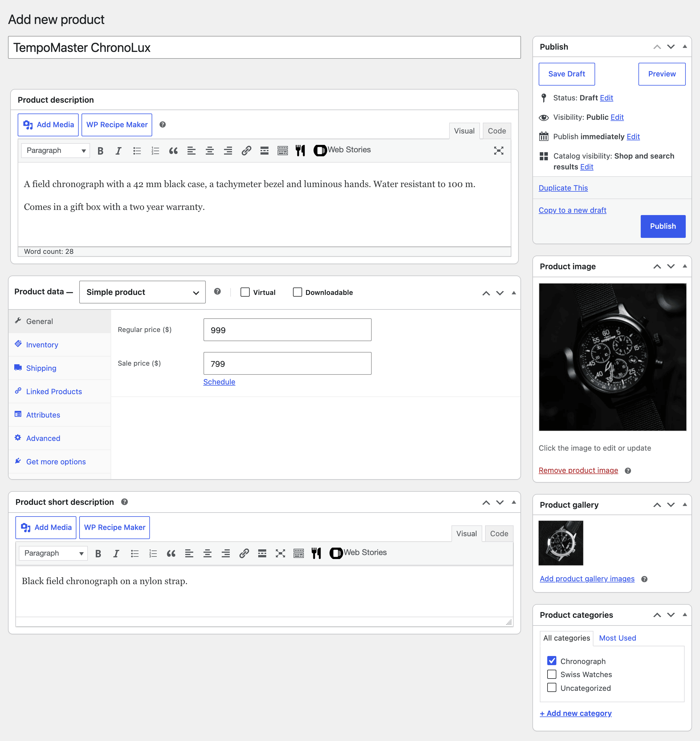Click the main product image of watch
This screenshot has width=700, height=741.
coord(612,357)
